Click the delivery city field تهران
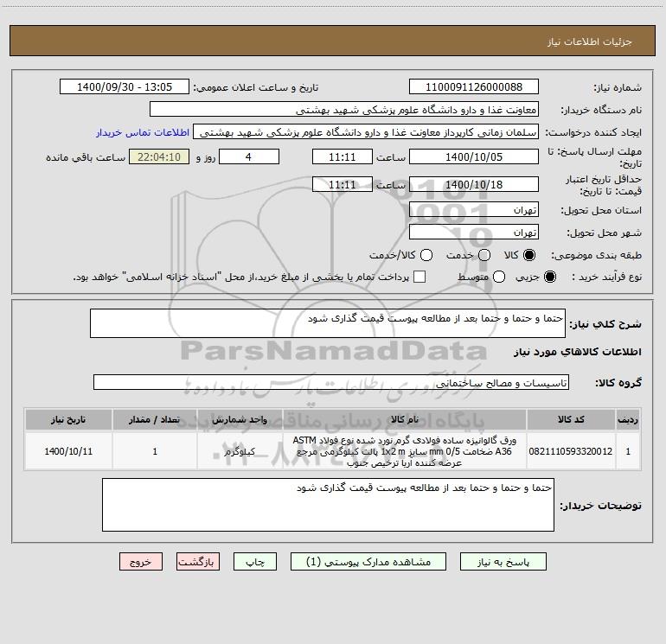666x644 pixels. [x=474, y=233]
